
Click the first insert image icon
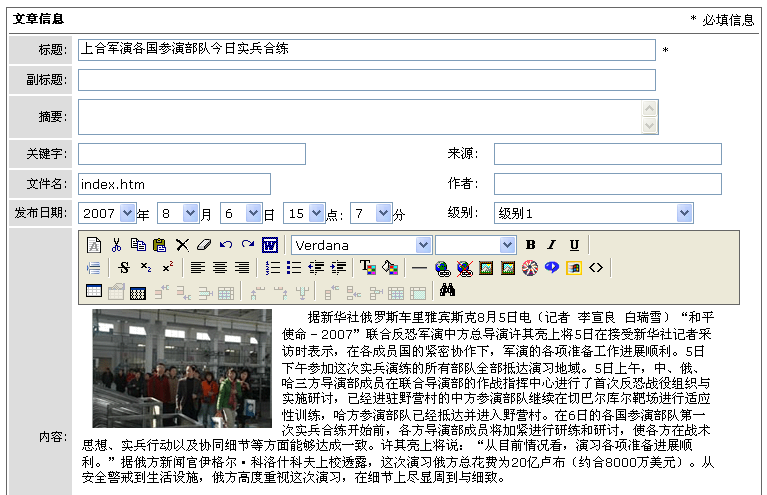[x=486, y=268]
